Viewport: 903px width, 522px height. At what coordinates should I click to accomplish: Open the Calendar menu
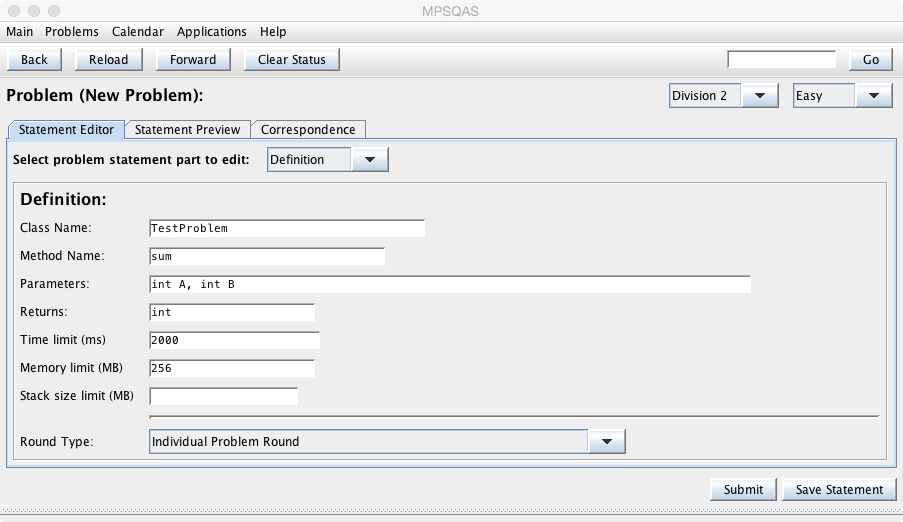point(137,32)
